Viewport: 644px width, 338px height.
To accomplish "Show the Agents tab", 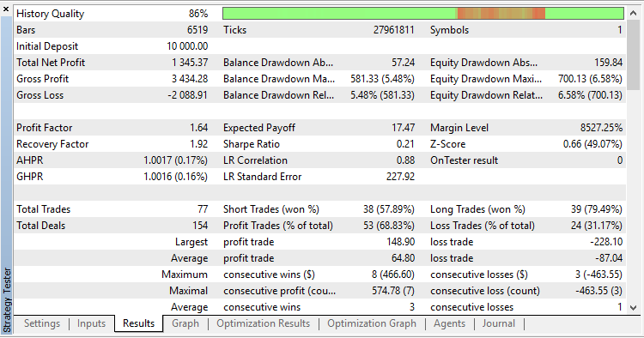I will 449,323.
